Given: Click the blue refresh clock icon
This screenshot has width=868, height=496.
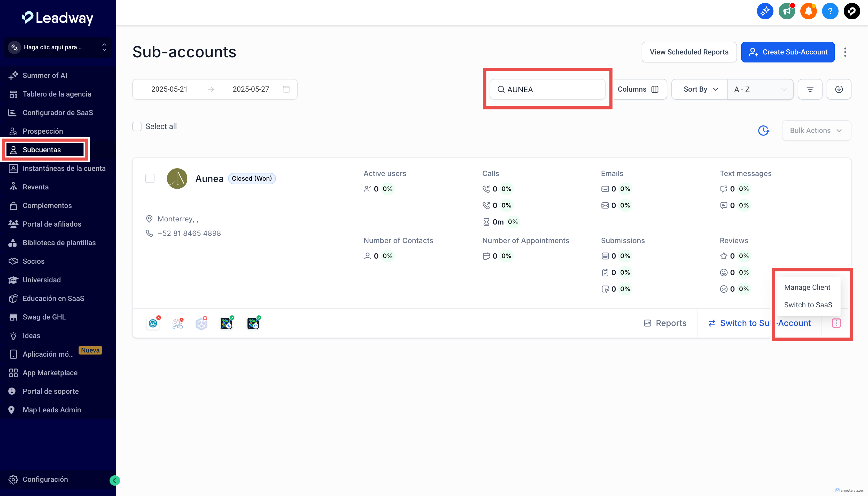Looking at the screenshot, I should pos(763,131).
